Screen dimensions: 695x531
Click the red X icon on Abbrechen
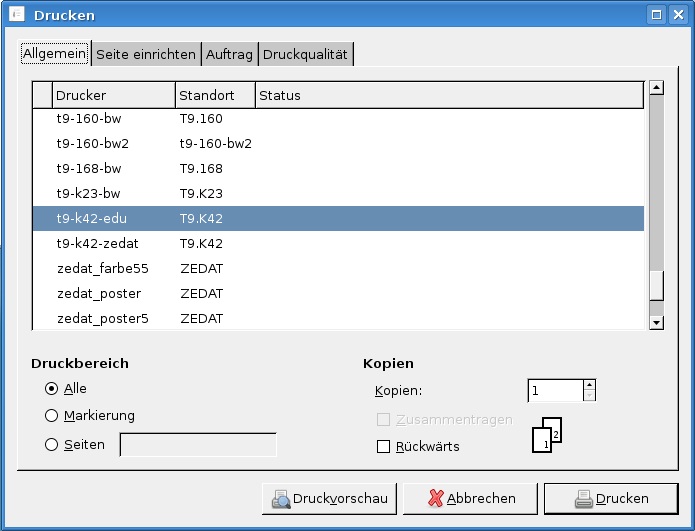(435, 498)
